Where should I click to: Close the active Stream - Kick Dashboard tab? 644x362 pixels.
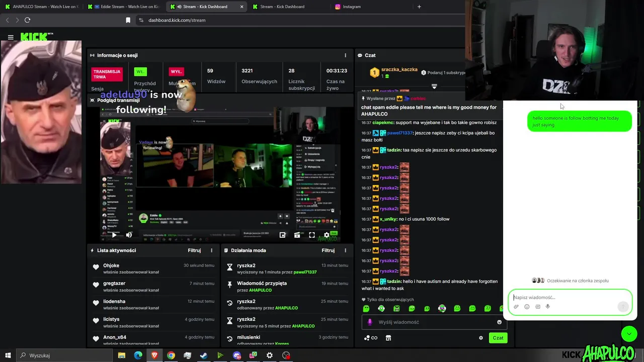pyautogui.click(x=242, y=7)
